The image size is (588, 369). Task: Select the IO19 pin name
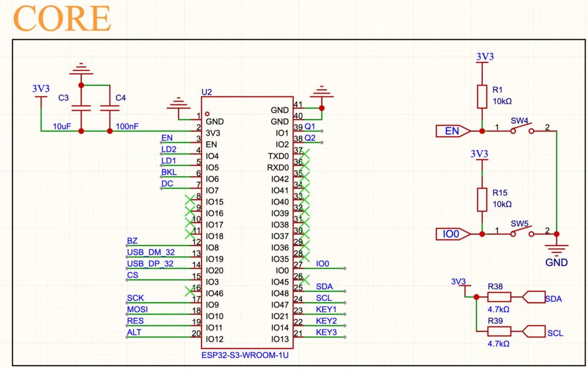click(215, 259)
